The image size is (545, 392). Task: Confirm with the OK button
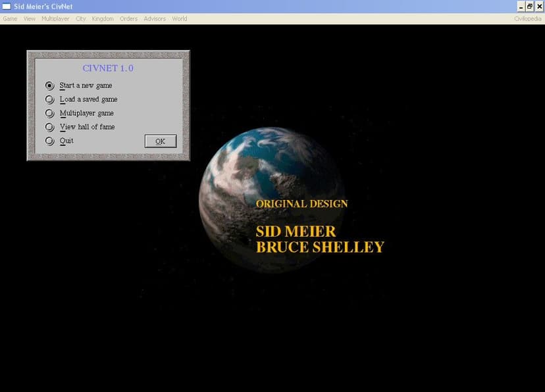(x=161, y=141)
